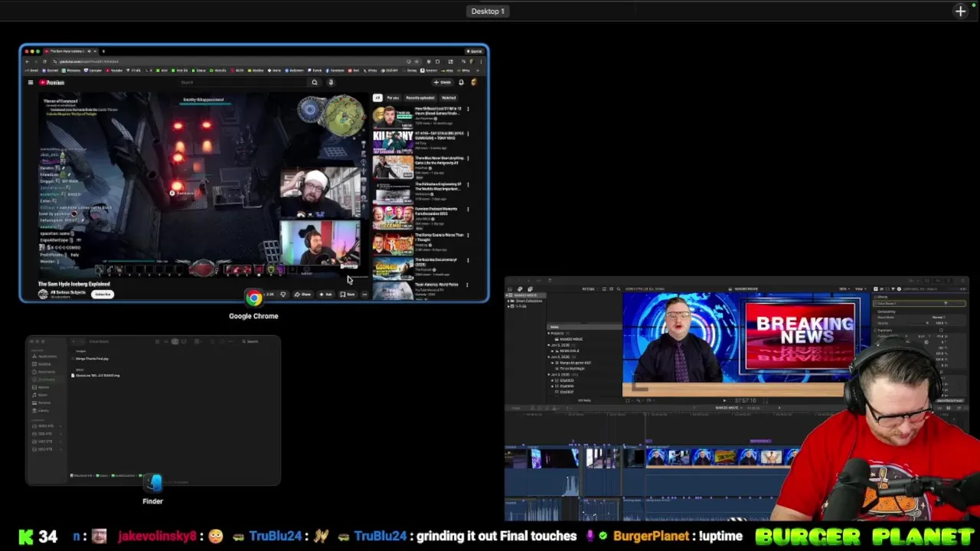Click Finder back arrow
The height and width of the screenshot is (551, 980).
point(73,341)
